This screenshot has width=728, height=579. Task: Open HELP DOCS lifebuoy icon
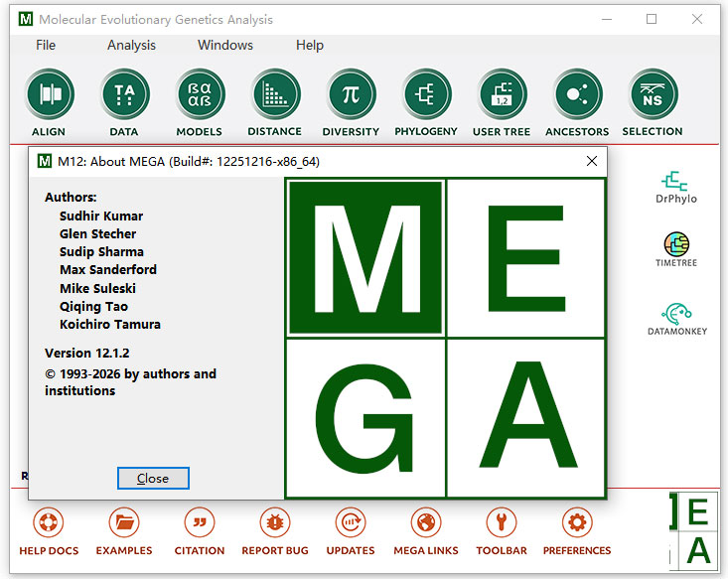[x=49, y=522]
